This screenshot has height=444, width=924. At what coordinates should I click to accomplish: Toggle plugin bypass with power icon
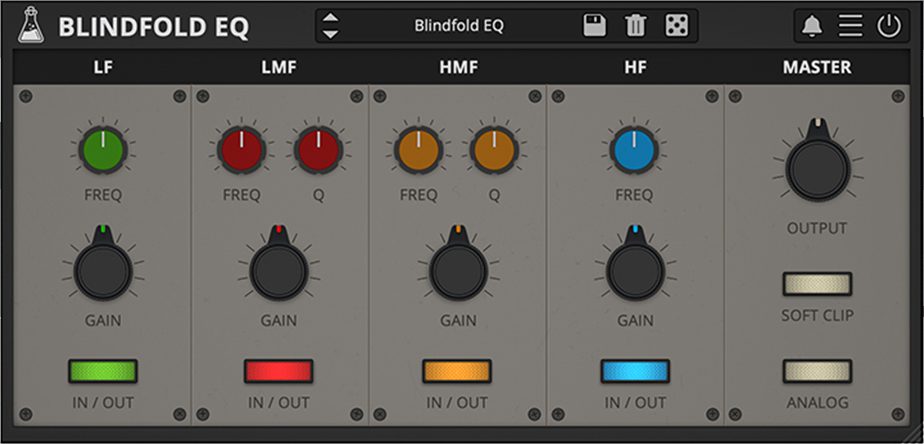click(889, 26)
